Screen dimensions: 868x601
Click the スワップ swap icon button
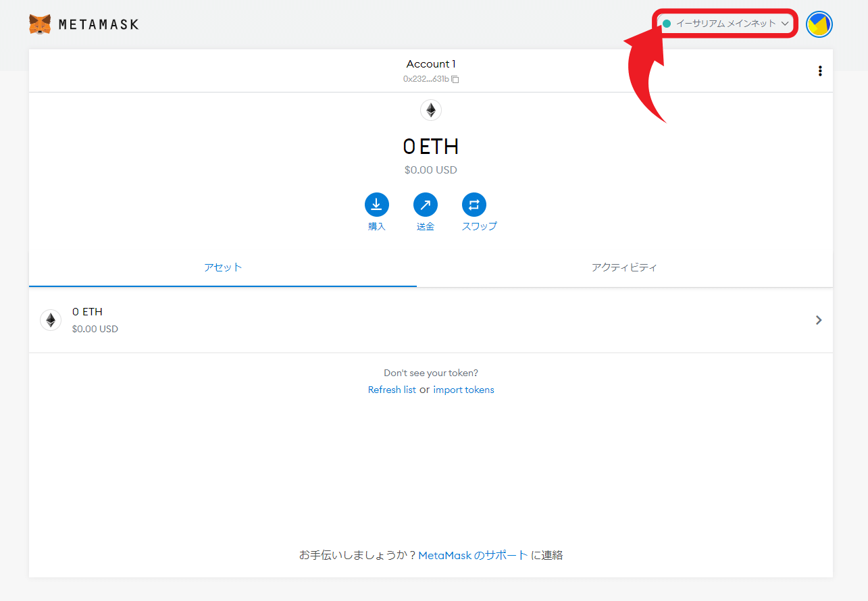[474, 205]
